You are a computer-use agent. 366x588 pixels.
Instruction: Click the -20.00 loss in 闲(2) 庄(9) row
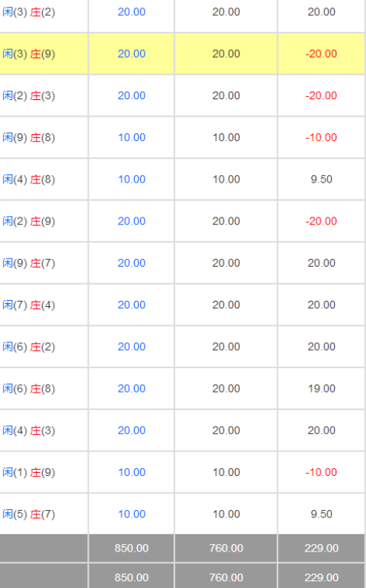click(321, 221)
